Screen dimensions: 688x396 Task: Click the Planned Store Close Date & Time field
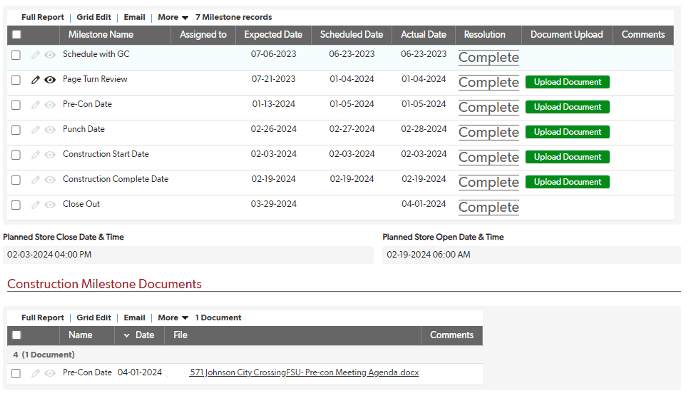(x=188, y=255)
